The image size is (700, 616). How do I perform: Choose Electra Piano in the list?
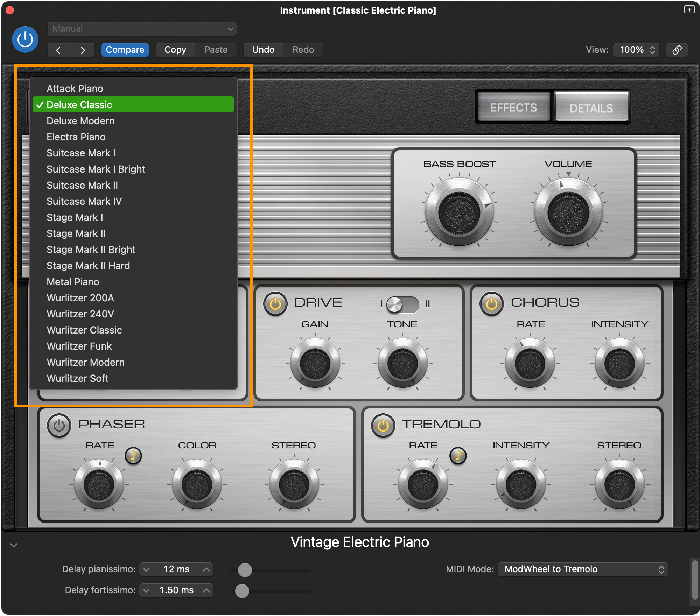pyautogui.click(x=133, y=137)
